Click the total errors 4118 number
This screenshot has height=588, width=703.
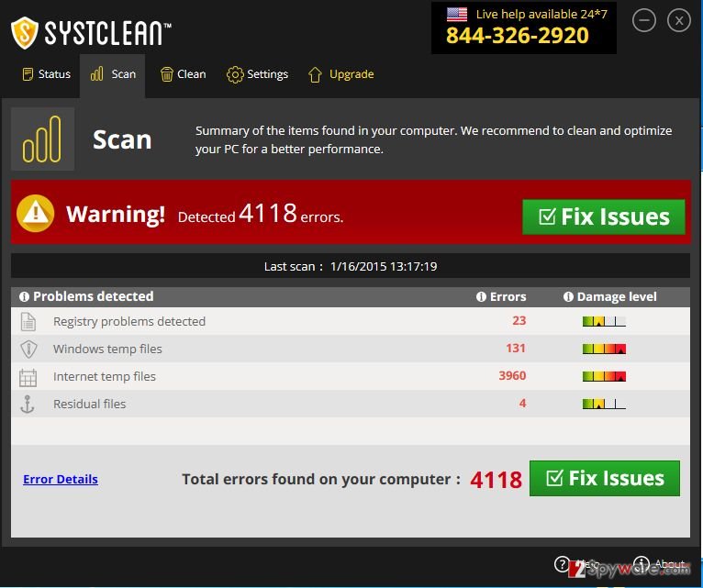[496, 480]
